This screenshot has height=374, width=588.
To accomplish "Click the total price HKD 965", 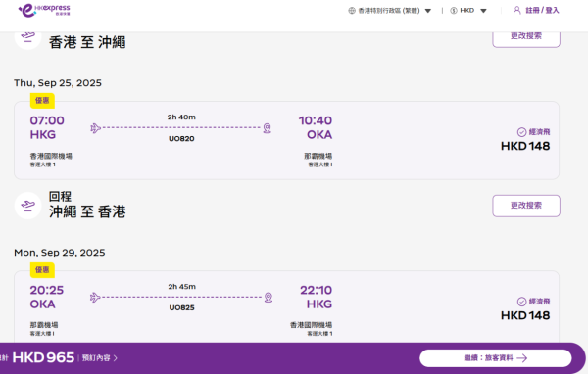I will (x=43, y=357).
